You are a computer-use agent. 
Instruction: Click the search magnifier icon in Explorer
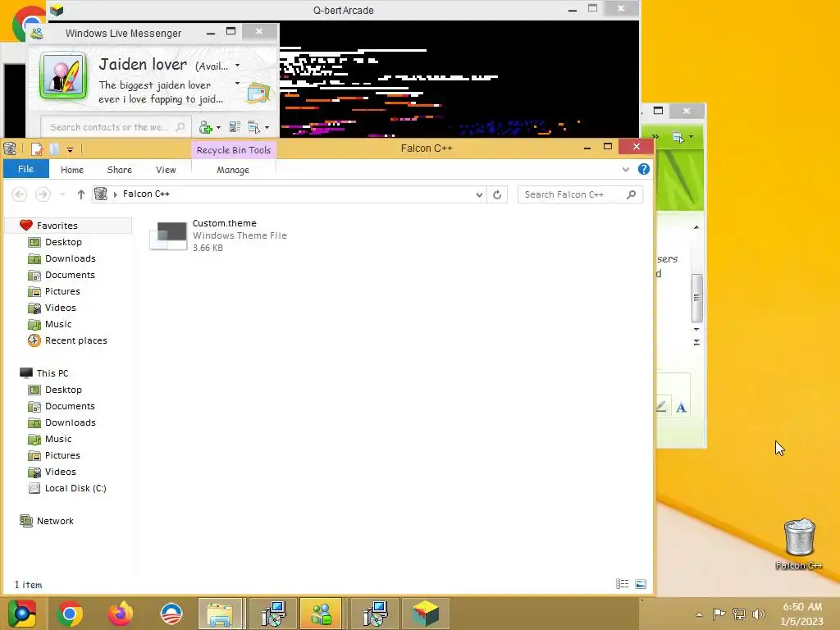[631, 194]
